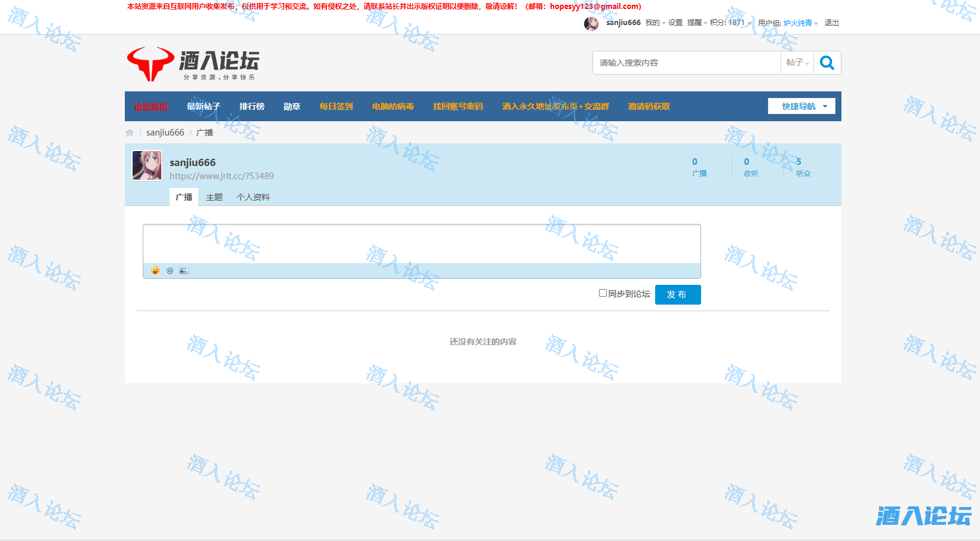Click the profile avatar thumbnail on the card
Screen dimensions: 980x541
(147, 165)
